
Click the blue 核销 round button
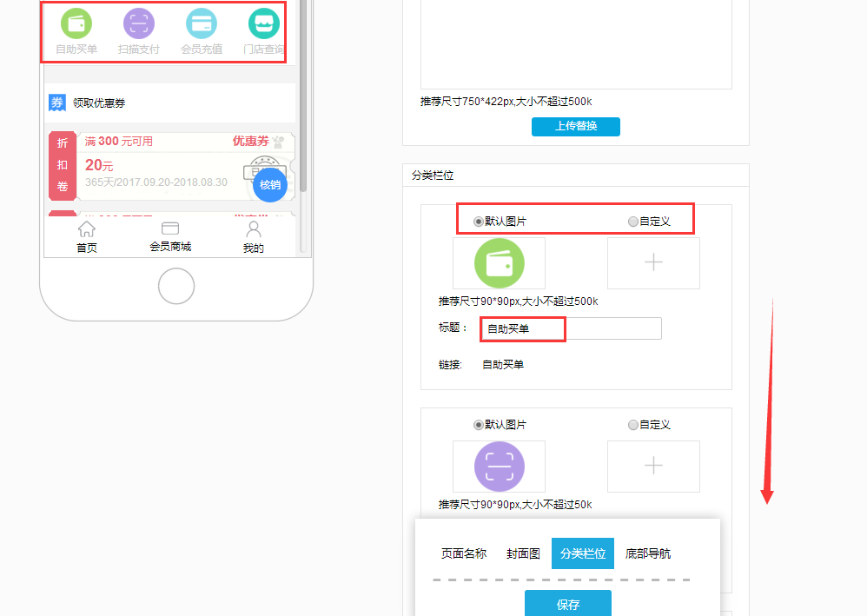point(270,184)
